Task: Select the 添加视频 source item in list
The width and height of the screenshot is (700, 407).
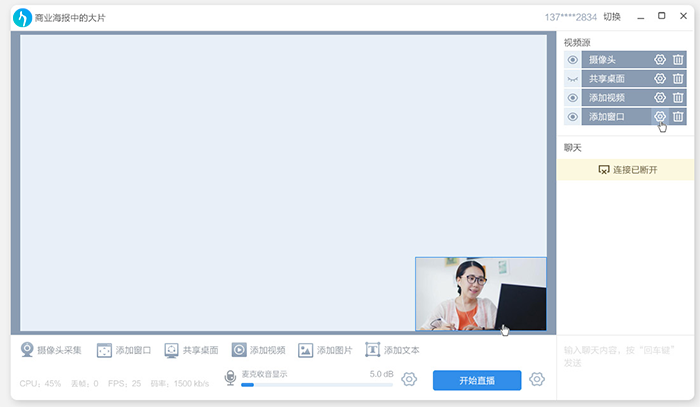Action: [614, 98]
